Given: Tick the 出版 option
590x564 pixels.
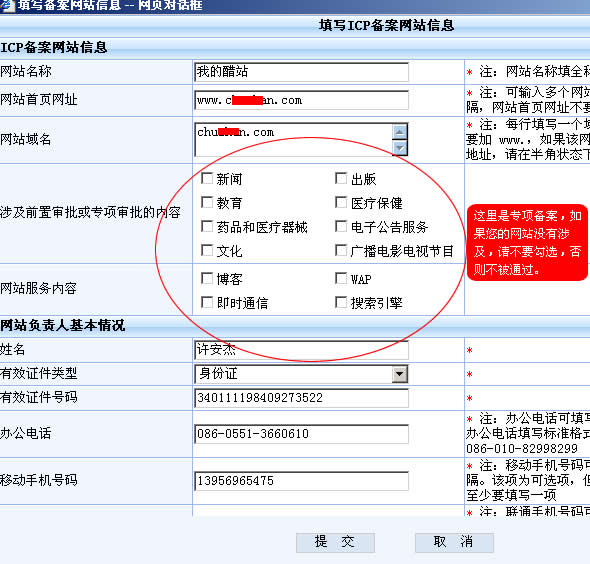Looking at the screenshot, I should 341,178.
